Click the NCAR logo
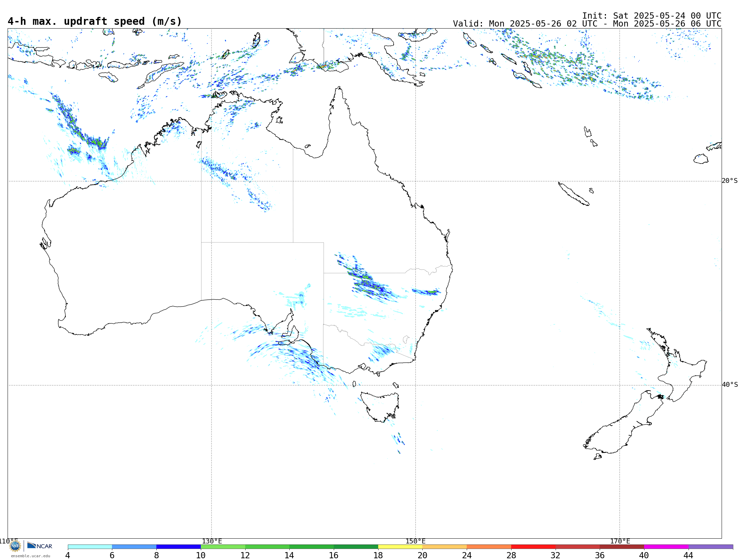Screen dimensions: 744x560 (x=40, y=546)
